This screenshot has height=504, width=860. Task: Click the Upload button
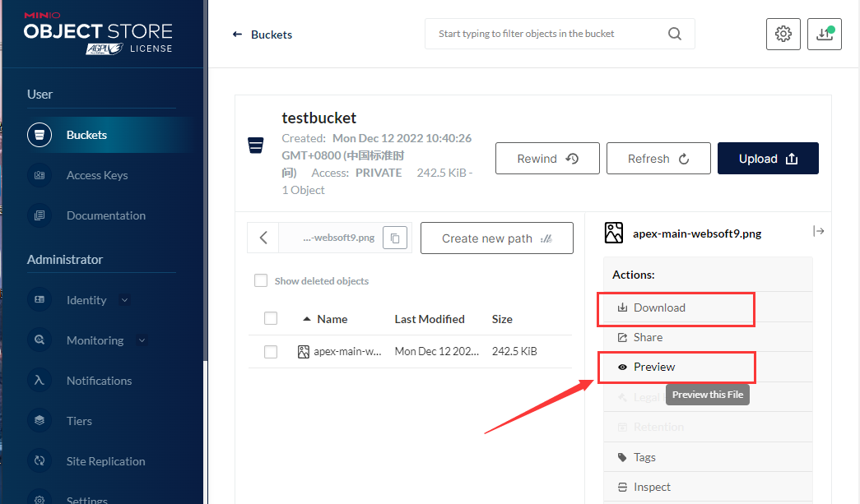tap(767, 159)
